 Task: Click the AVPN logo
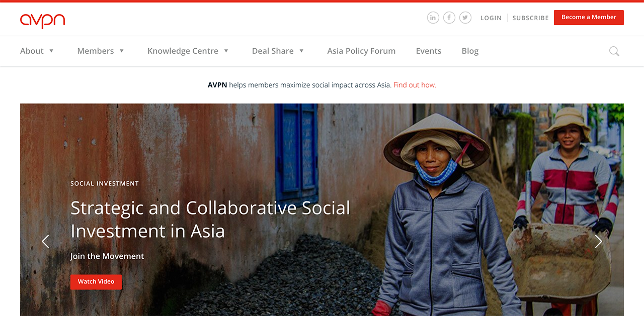point(43,20)
